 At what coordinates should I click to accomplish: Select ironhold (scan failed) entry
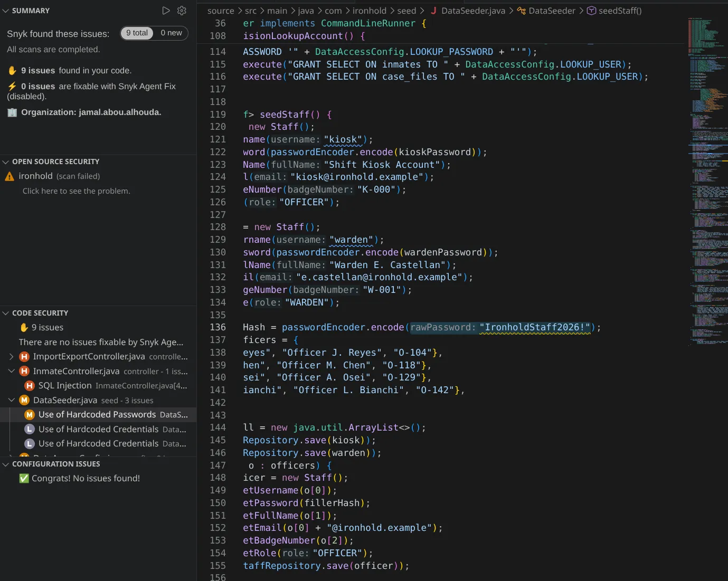click(x=98, y=176)
